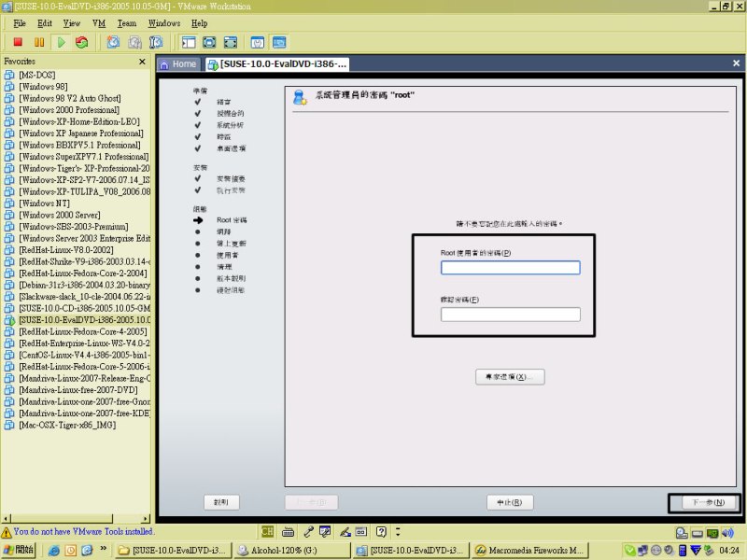The height and width of the screenshot is (560, 747).
Task: Close the SUSE virtual machine tab with the X
Action: 736,63
